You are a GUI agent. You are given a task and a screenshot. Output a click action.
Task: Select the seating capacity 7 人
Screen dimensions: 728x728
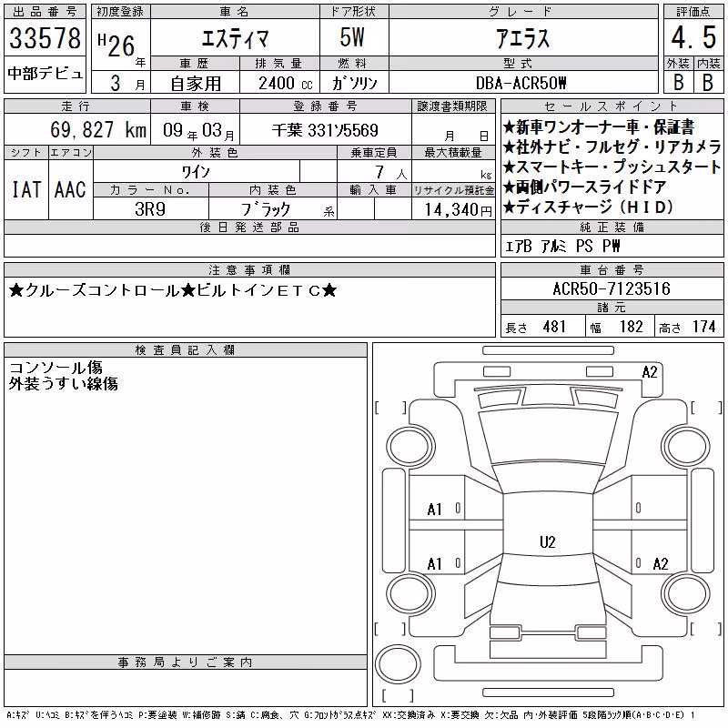coord(391,173)
